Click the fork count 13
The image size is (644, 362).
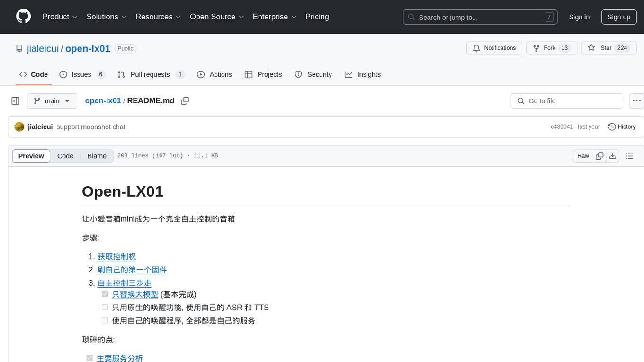click(564, 48)
